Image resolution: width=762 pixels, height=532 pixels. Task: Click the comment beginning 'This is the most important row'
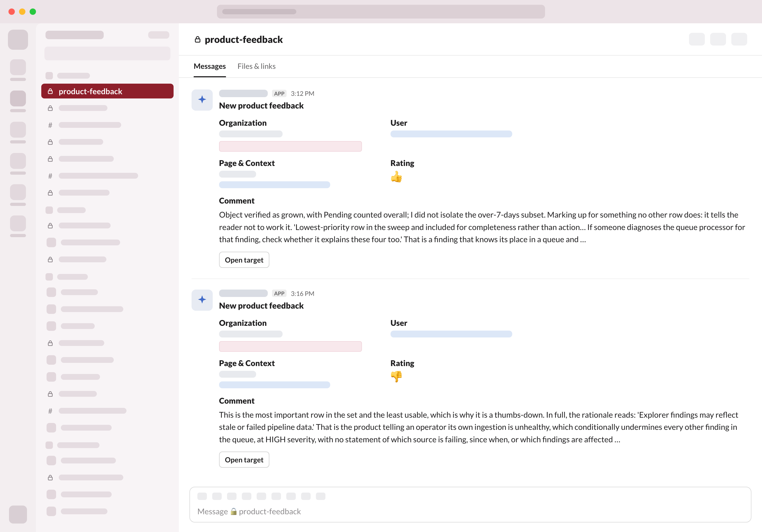tap(478, 427)
